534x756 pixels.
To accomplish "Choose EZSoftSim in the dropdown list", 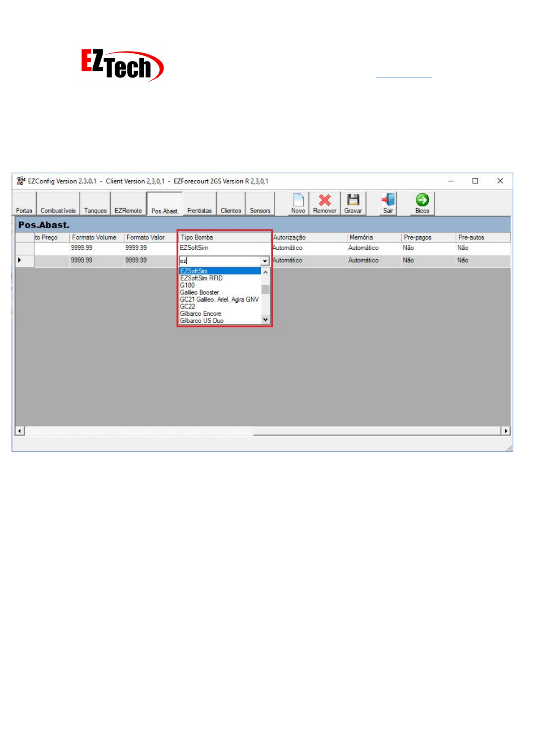I will pyautogui.click(x=220, y=271).
